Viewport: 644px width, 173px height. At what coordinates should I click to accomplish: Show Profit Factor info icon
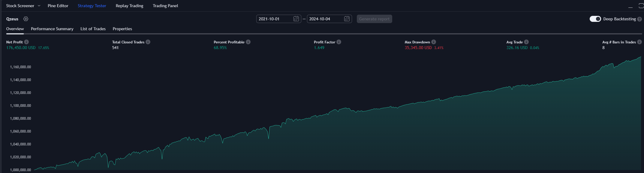point(339,42)
